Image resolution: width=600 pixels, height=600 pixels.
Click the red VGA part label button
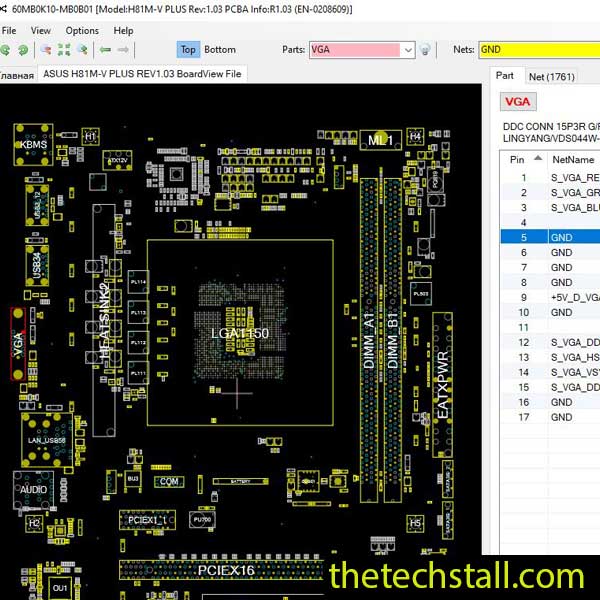[x=518, y=102]
